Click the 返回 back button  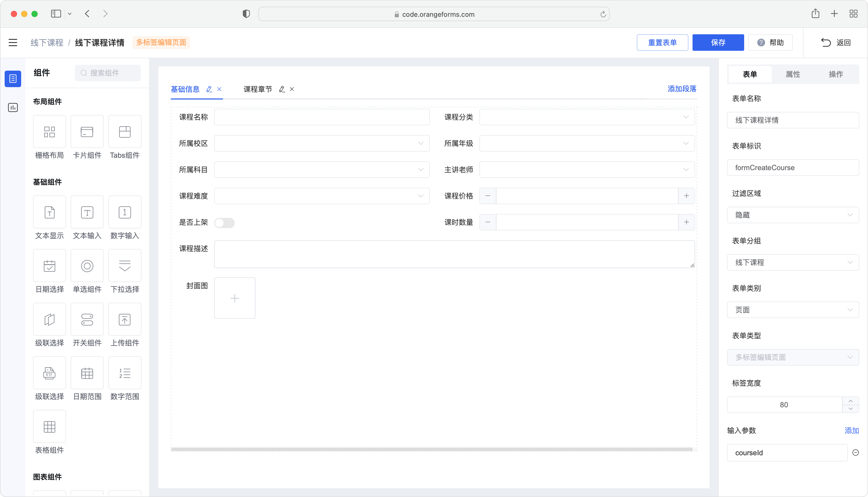(x=835, y=42)
